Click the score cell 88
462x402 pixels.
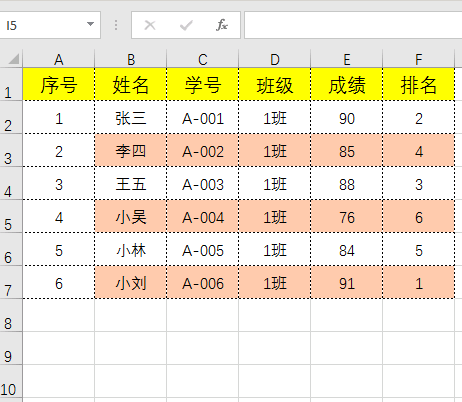tap(347, 183)
